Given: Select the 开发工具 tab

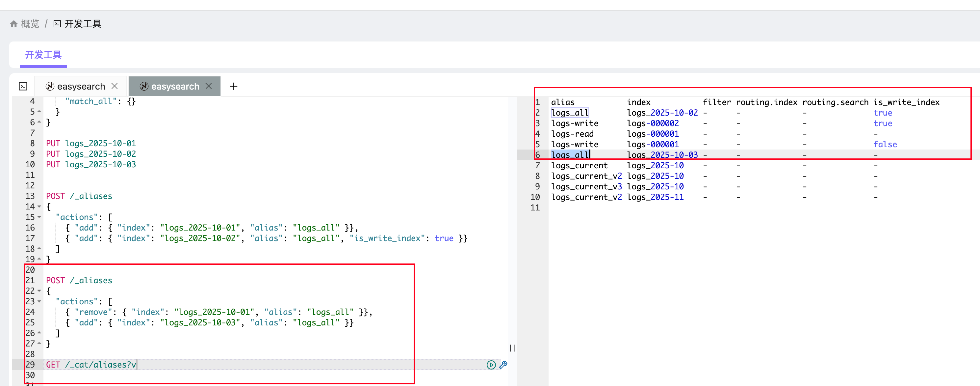Looking at the screenshot, I should coord(43,55).
